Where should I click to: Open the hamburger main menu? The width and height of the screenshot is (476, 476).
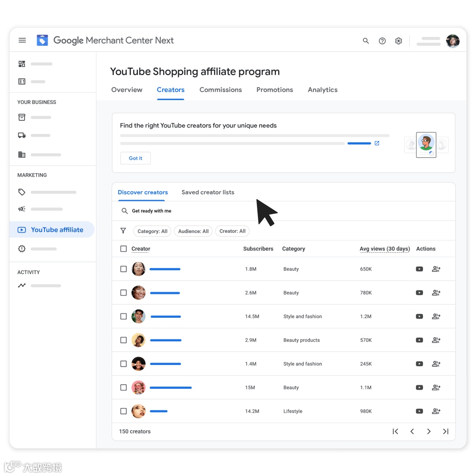(x=22, y=41)
